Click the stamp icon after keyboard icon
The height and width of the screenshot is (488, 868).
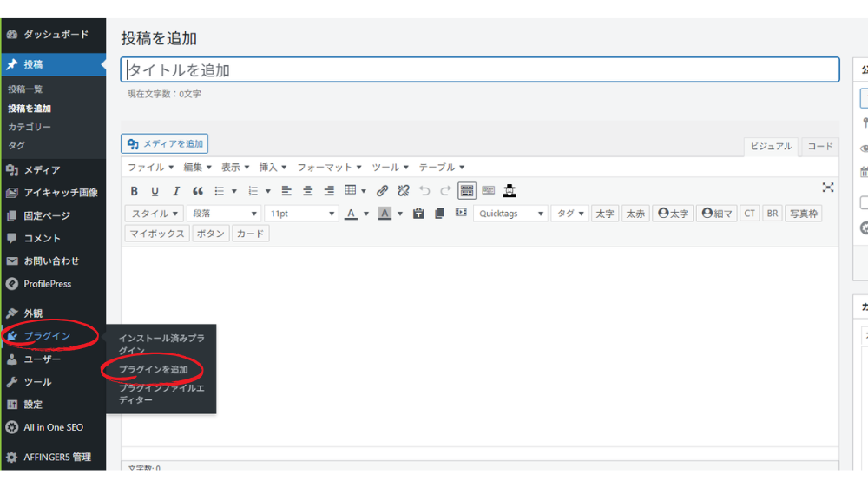510,191
